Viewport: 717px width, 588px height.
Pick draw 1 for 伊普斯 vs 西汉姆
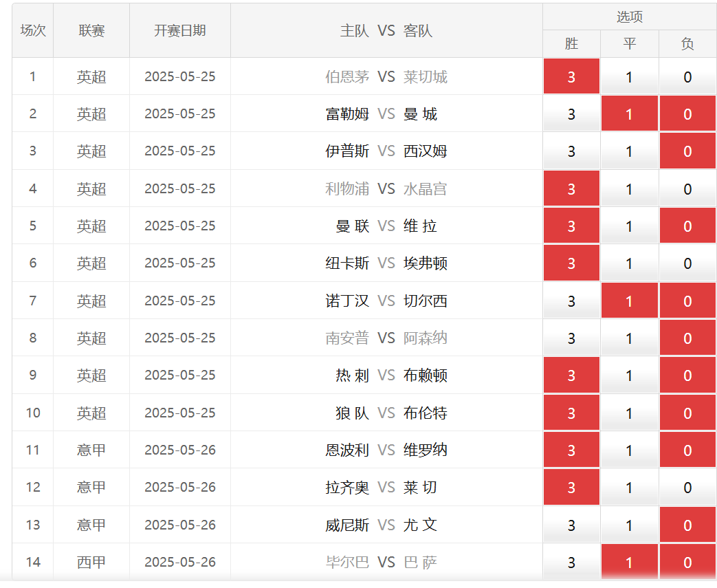tap(629, 151)
